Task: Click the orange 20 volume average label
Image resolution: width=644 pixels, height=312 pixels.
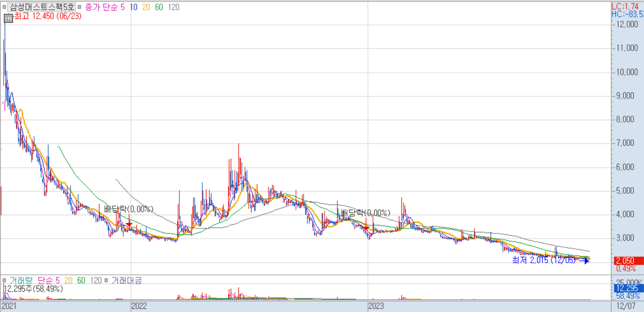Action: 68,280
